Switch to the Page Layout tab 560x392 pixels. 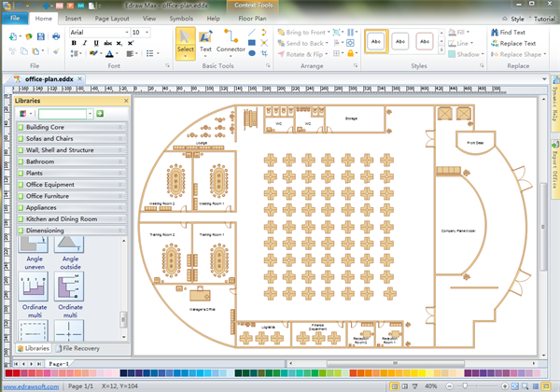pyautogui.click(x=112, y=18)
